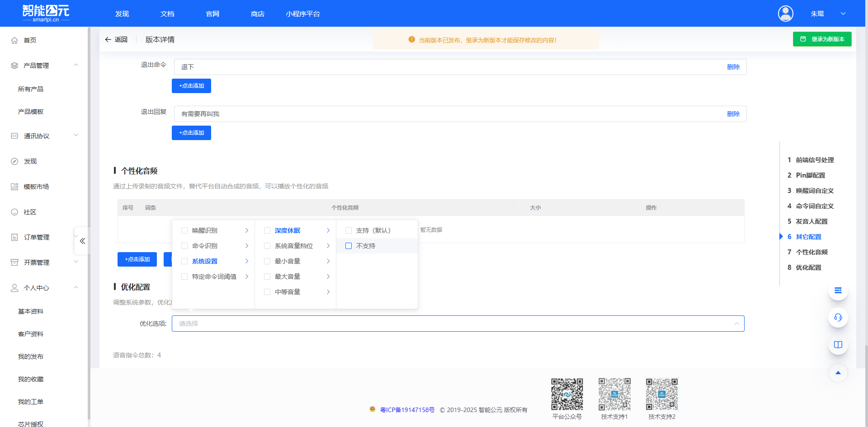The image size is (868, 427).
Task: Click the scroll-to-top arrow button
Action: click(838, 373)
